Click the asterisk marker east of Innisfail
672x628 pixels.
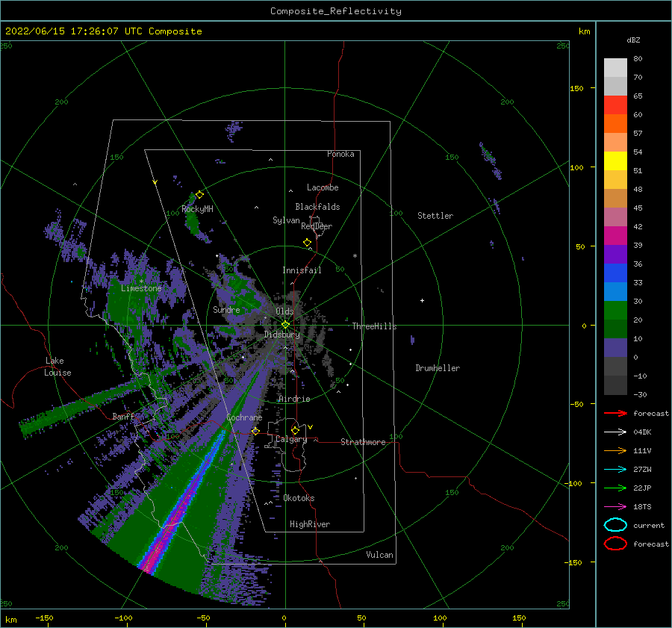355,256
